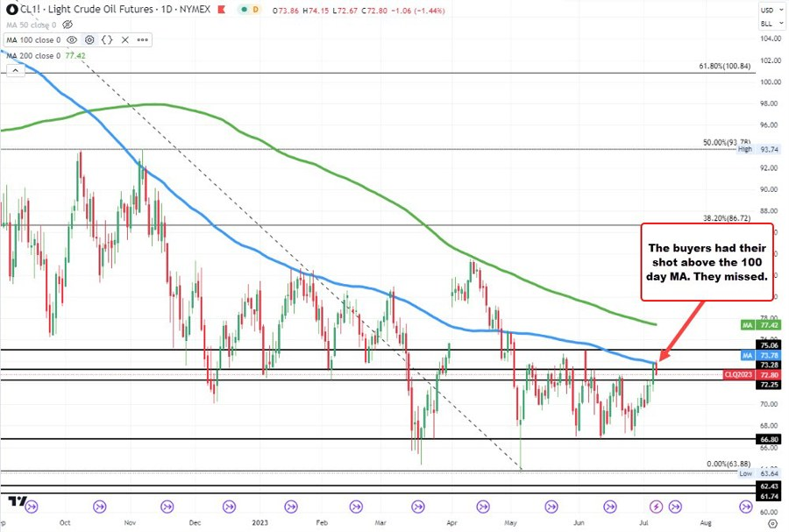Click the TradingView logo at bottom left

tap(16, 502)
